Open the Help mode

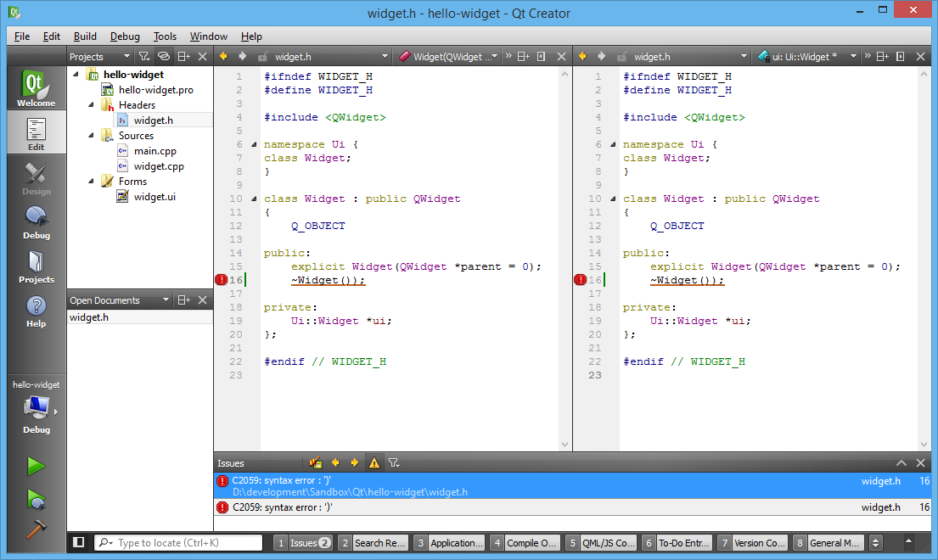(36, 311)
